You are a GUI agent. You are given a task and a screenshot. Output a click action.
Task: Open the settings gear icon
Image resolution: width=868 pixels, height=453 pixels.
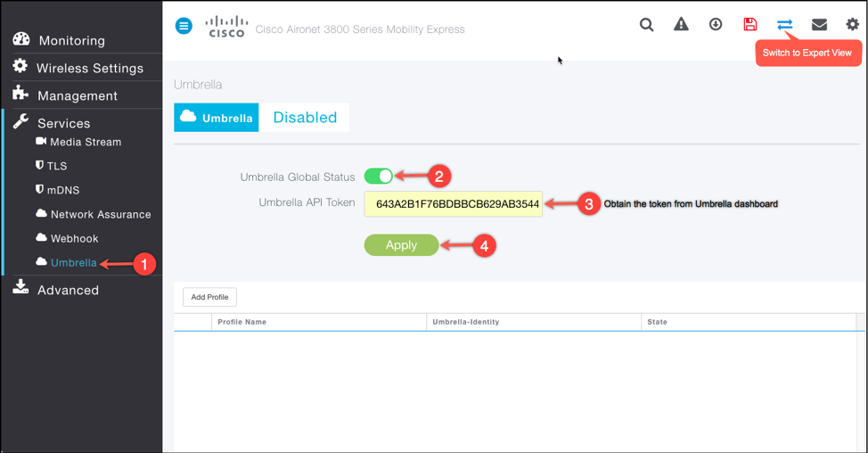coord(852,25)
